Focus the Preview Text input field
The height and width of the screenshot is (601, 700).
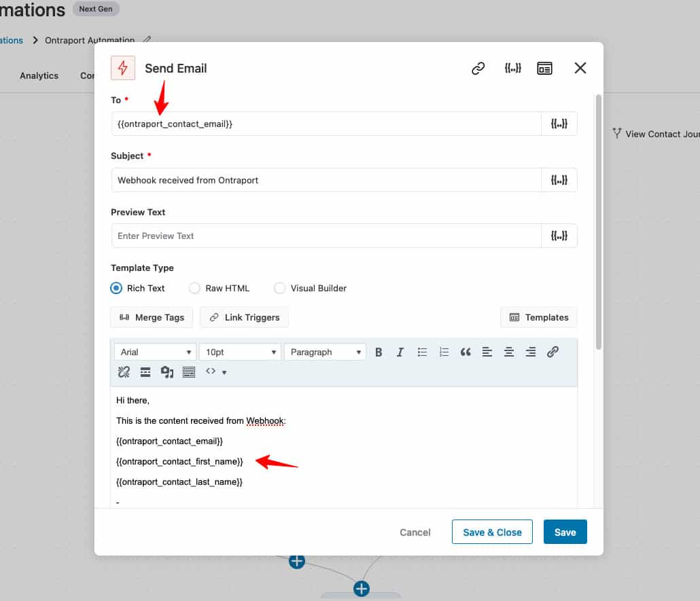click(x=326, y=236)
